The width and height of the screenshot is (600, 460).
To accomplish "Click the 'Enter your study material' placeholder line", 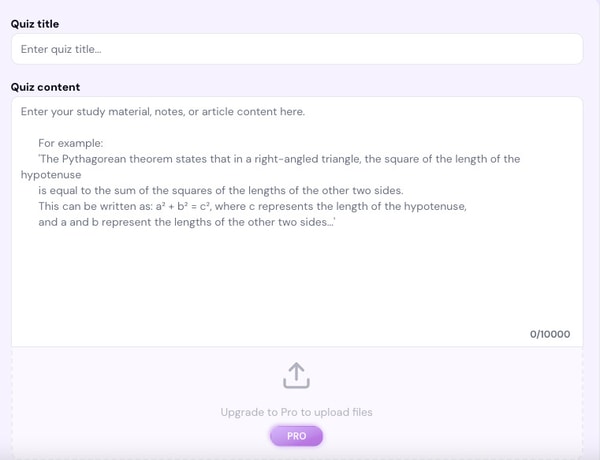I will (x=163, y=111).
